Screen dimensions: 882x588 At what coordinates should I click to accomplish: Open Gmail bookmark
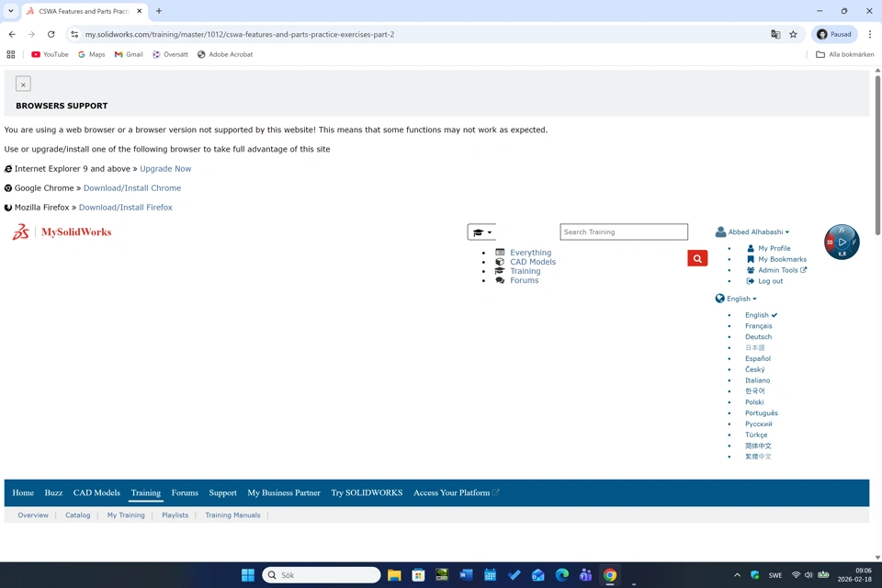(x=129, y=54)
